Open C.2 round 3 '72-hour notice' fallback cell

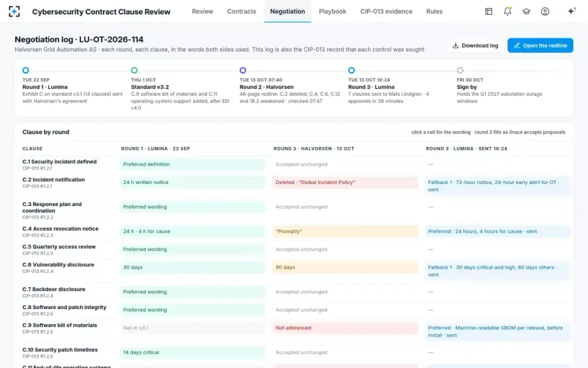[x=497, y=186]
